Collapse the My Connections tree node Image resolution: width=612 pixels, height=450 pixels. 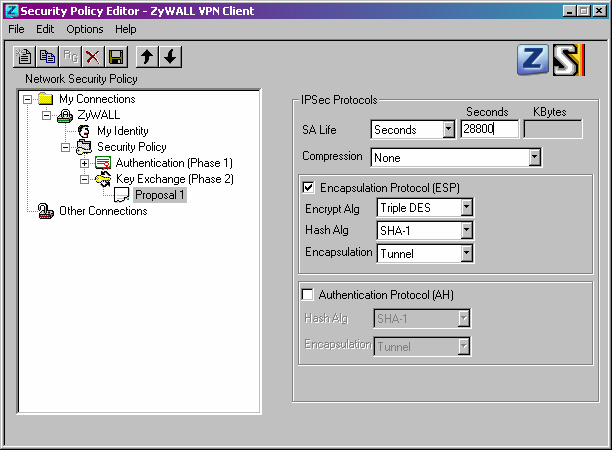click(27, 99)
